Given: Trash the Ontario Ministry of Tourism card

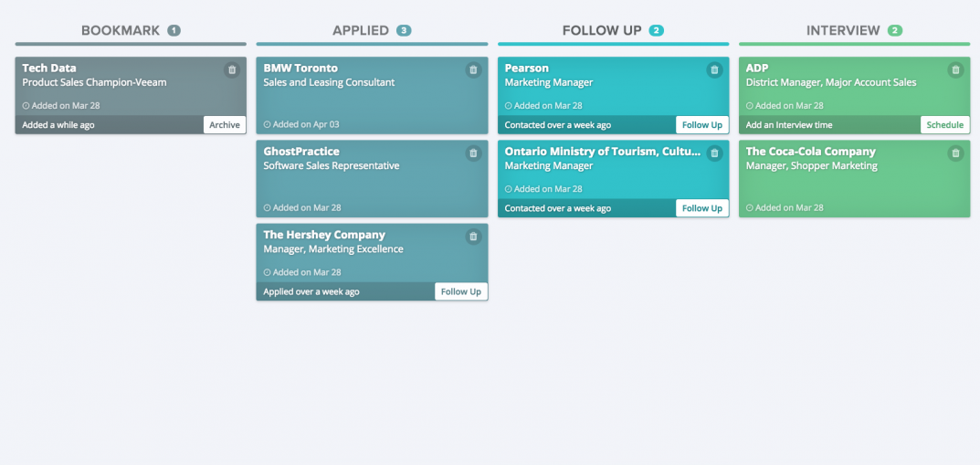Looking at the screenshot, I should [x=714, y=153].
